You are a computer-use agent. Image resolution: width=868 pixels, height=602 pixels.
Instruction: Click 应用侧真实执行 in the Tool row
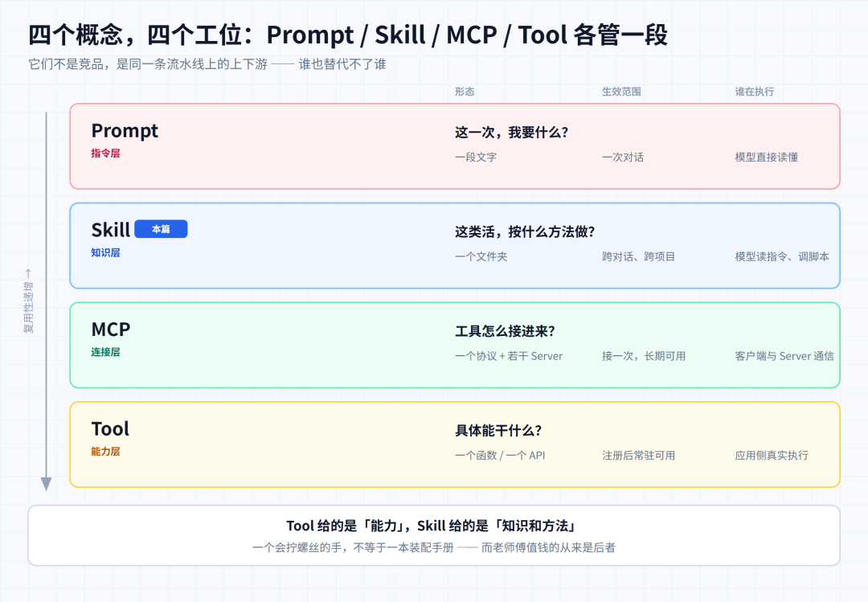tap(772, 455)
